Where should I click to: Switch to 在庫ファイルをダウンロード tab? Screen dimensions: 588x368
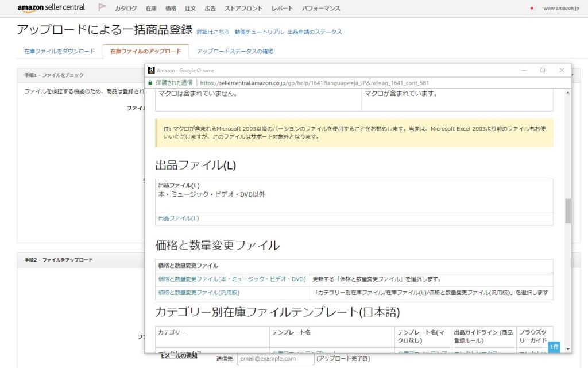tap(60, 51)
